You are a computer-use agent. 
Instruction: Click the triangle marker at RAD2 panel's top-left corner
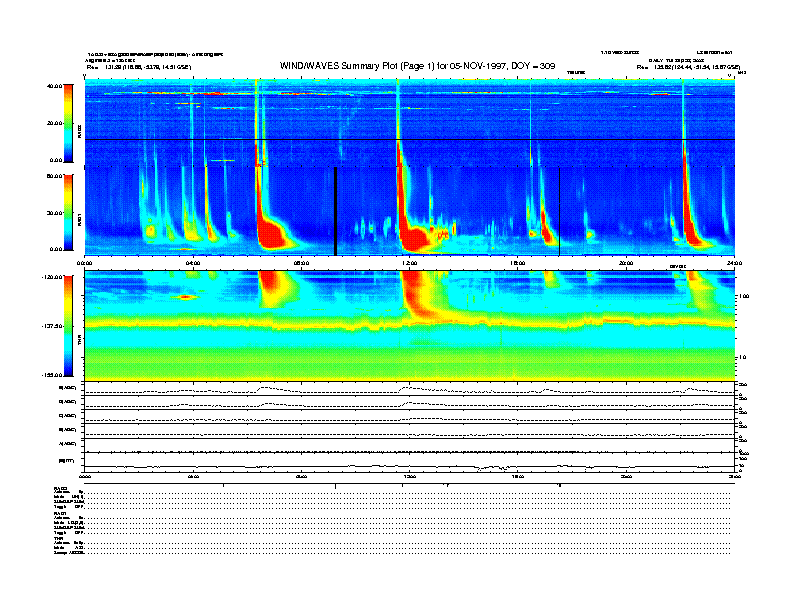tap(84, 76)
